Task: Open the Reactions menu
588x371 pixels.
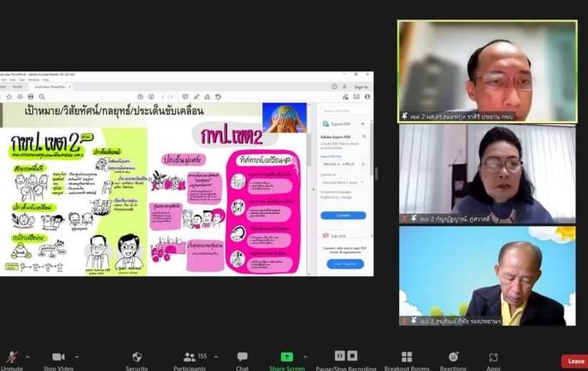Action: [453, 357]
